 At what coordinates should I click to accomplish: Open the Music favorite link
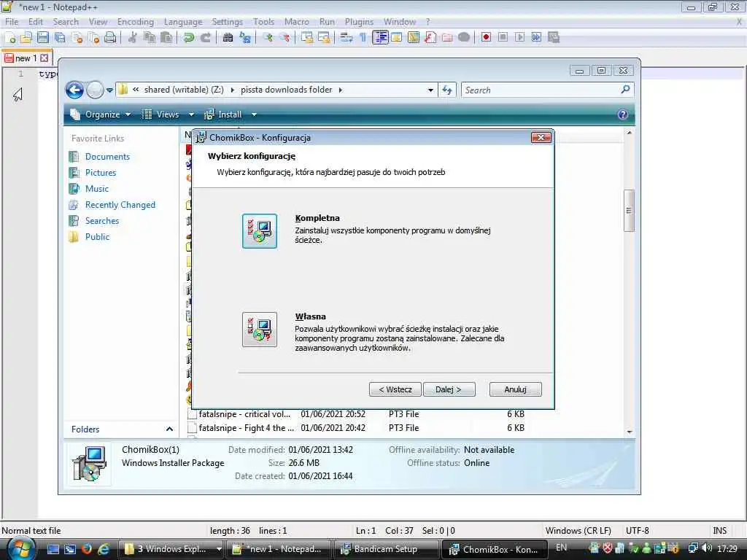click(x=97, y=189)
